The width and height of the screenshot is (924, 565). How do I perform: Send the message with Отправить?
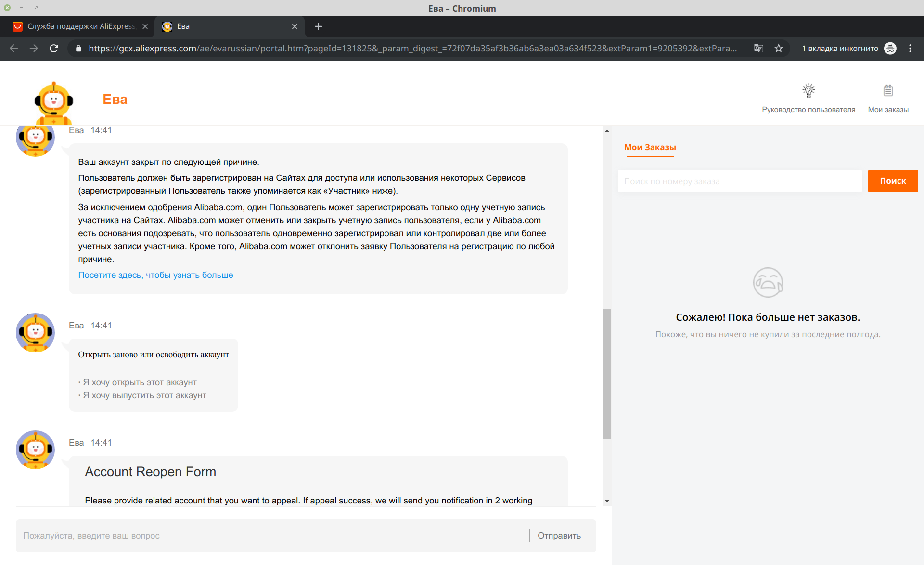coord(559,536)
